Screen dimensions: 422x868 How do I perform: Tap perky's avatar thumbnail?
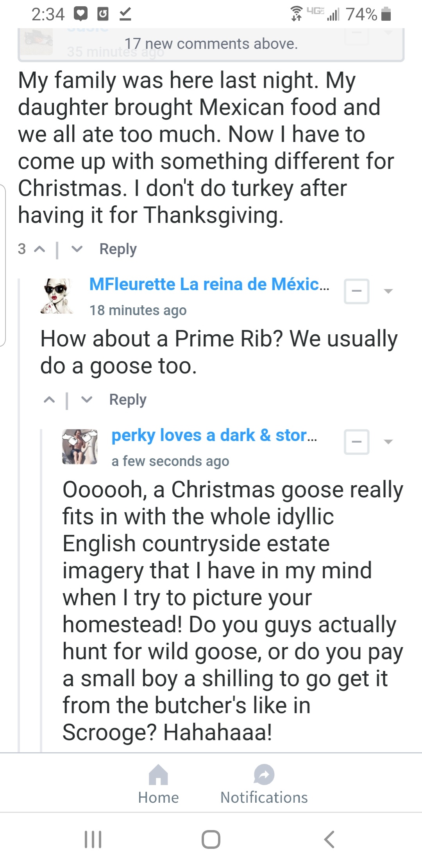pyautogui.click(x=80, y=447)
